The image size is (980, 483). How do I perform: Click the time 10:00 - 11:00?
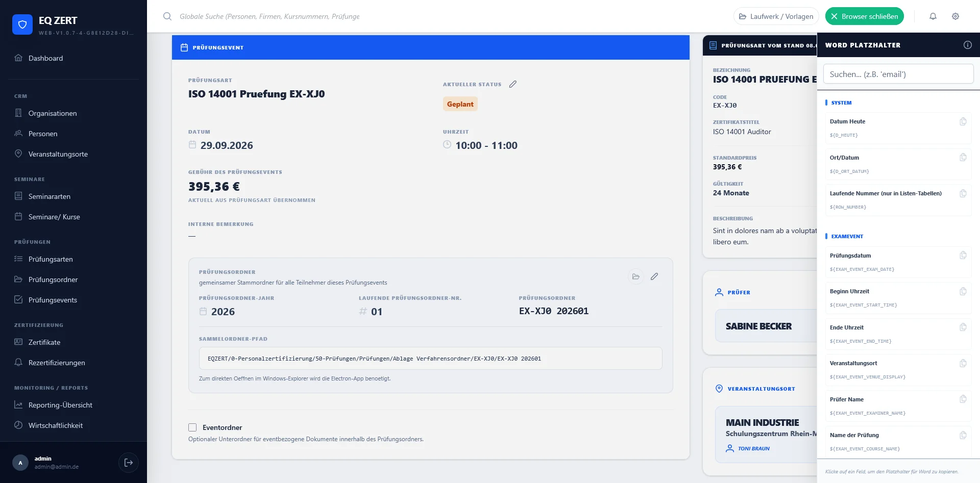[486, 145]
